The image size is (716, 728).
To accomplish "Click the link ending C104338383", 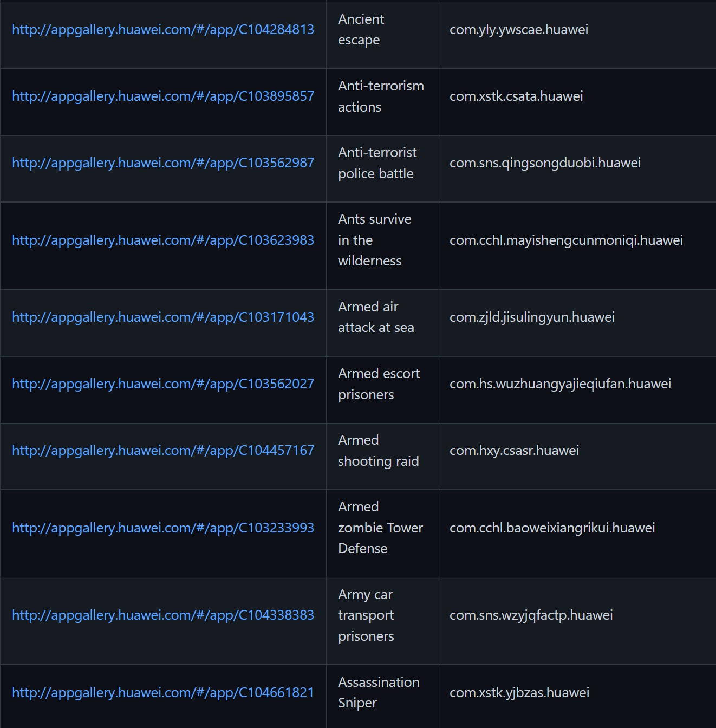I will pyautogui.click(x=163, y=615).
